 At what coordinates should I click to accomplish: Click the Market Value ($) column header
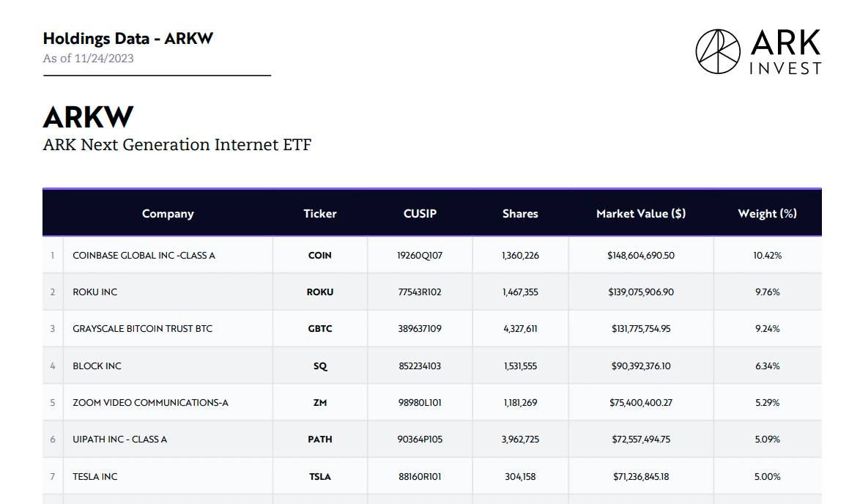641,213
